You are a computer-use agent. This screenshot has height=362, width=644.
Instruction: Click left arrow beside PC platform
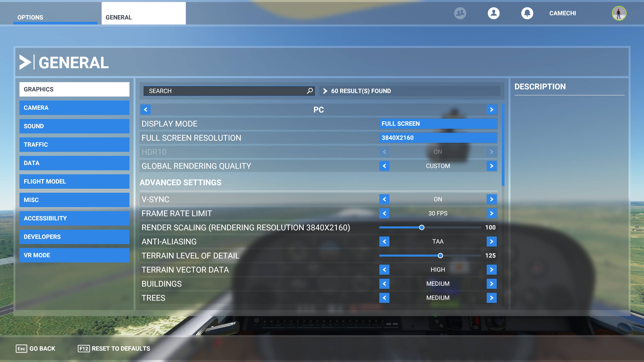pyautogui.click(x=146, y=110)
